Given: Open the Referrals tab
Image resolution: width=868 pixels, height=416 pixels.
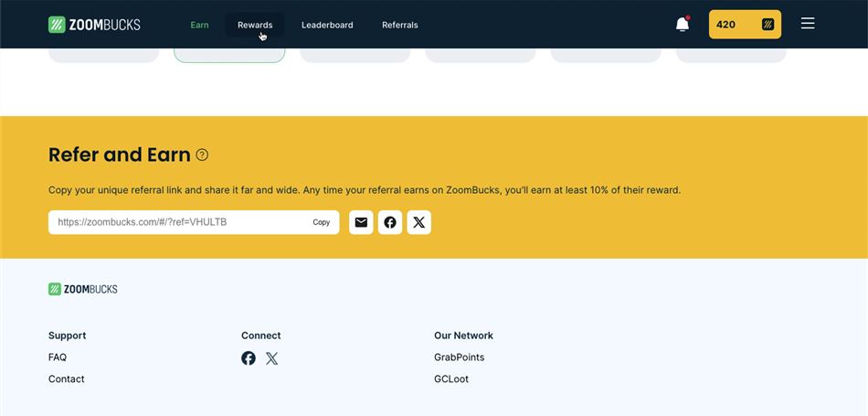Looking at the screenshot, I should [x=399, y=25].
